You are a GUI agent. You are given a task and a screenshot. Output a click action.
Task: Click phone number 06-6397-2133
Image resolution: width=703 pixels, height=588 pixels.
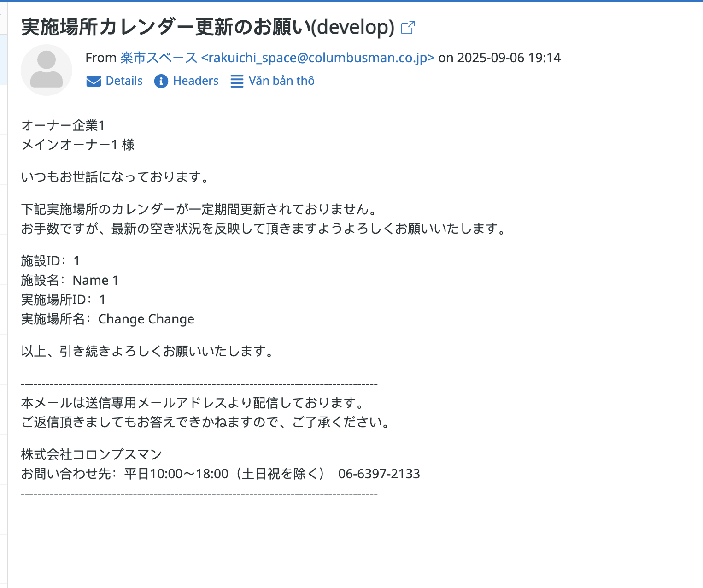click(x=379, y=474)
